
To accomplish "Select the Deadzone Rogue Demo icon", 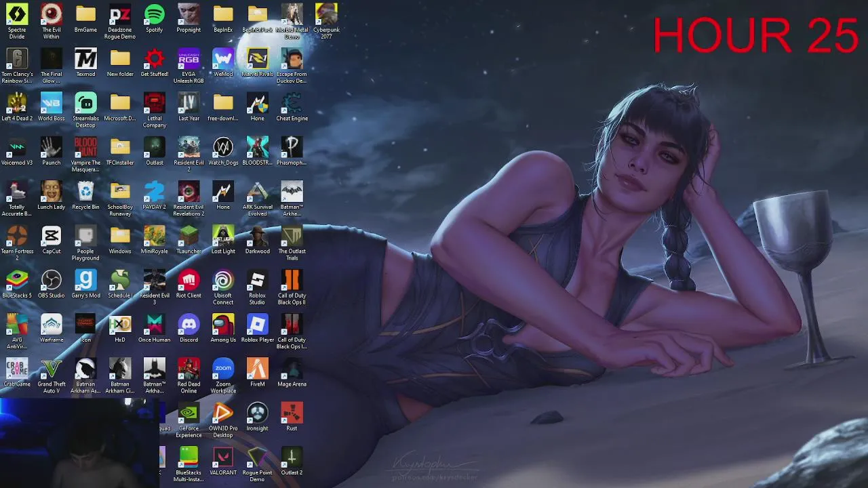I will coord(120,14).
